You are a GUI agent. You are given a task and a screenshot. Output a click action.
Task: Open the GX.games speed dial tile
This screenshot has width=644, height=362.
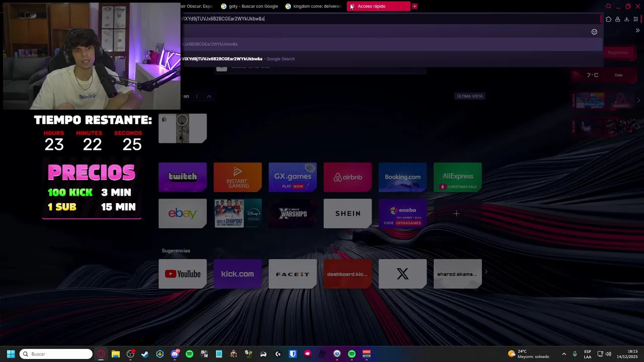click(x=292, y=177)
